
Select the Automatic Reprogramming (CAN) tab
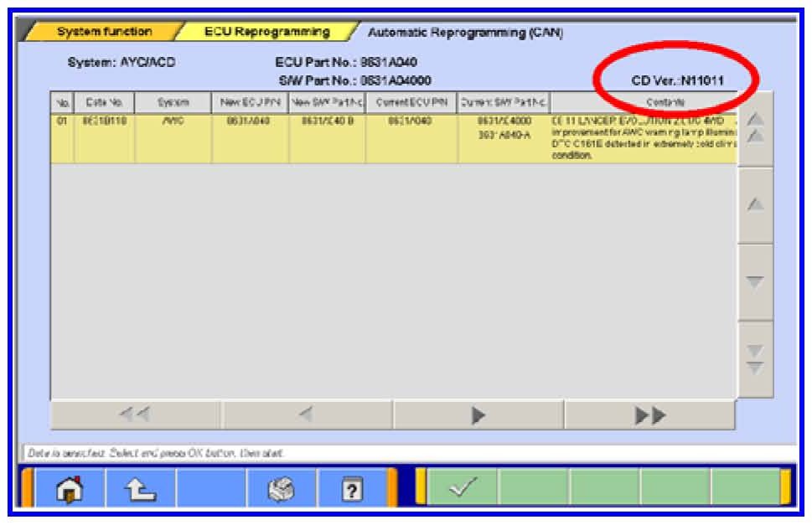[x=464, y=33]
